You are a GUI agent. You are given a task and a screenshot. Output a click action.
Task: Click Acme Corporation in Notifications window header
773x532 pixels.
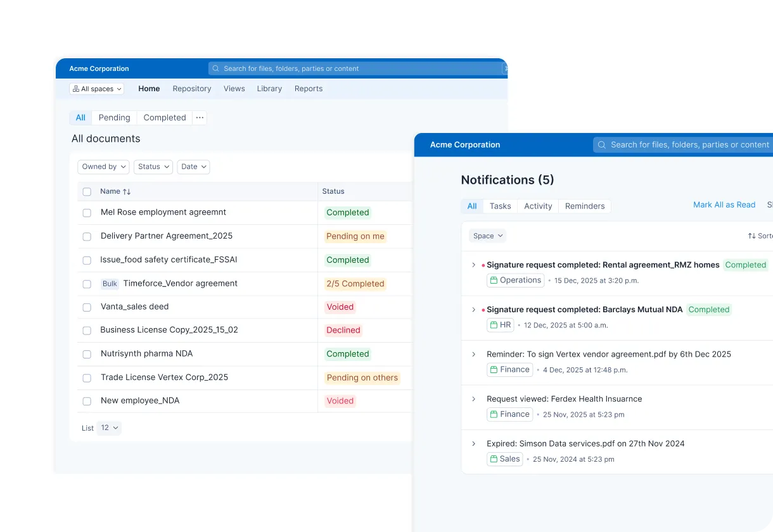pos(465,145)
